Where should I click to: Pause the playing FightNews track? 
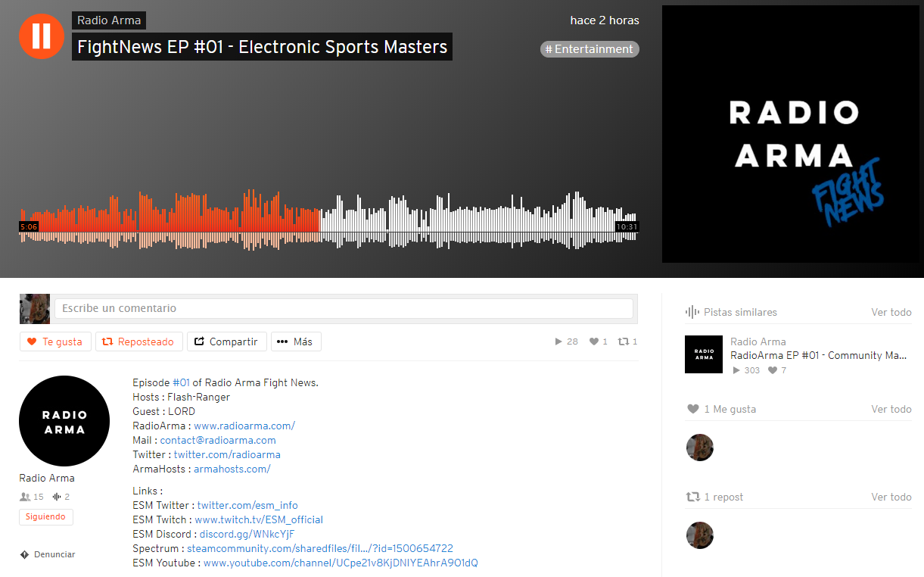[42, 36]
